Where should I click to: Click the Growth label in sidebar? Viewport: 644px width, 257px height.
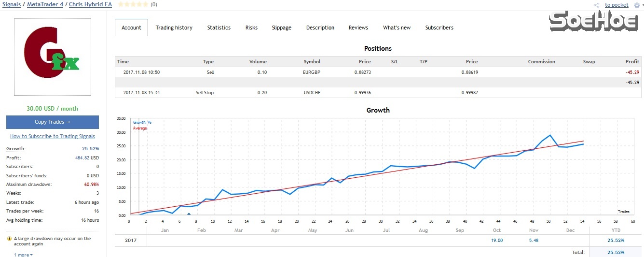click(x=15, y=149)
